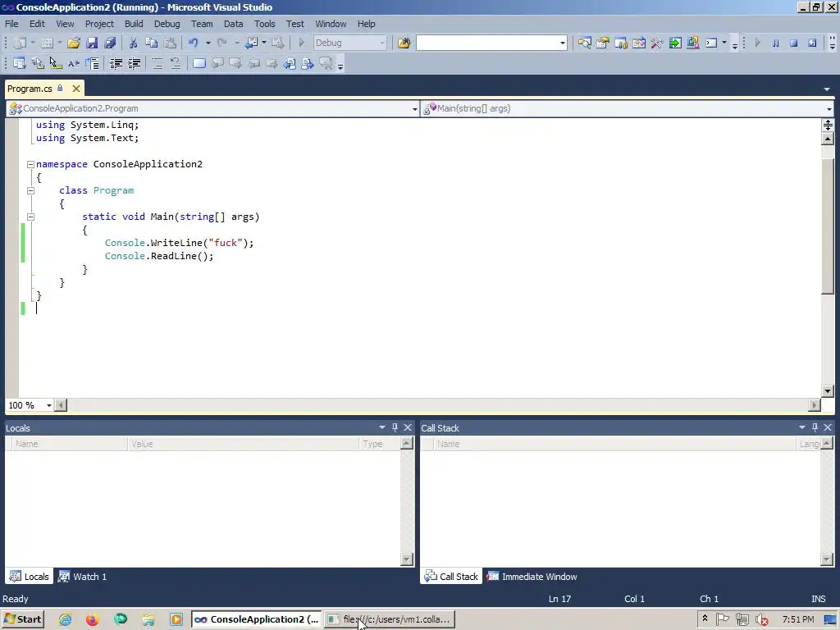Image resolution: width=840 pixels, height=630 pixels.
Task: Click the Find in Files icon
Action: pyautogui.click(x=404, y=43)
